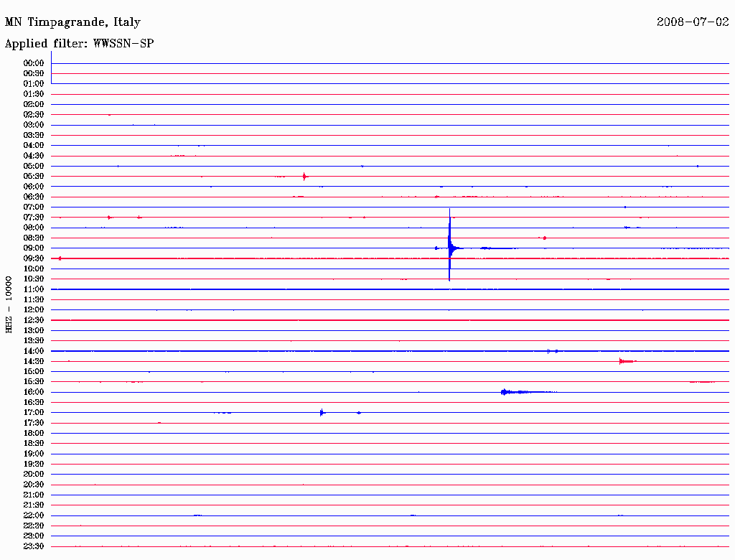Select the 00:00 time label

tap(33, 63)
